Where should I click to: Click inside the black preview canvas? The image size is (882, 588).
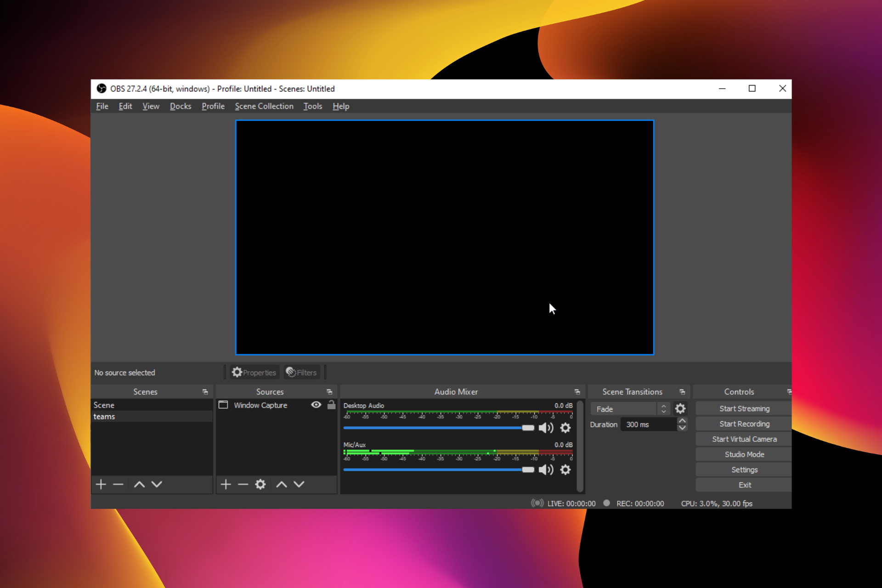click(445, 237)
